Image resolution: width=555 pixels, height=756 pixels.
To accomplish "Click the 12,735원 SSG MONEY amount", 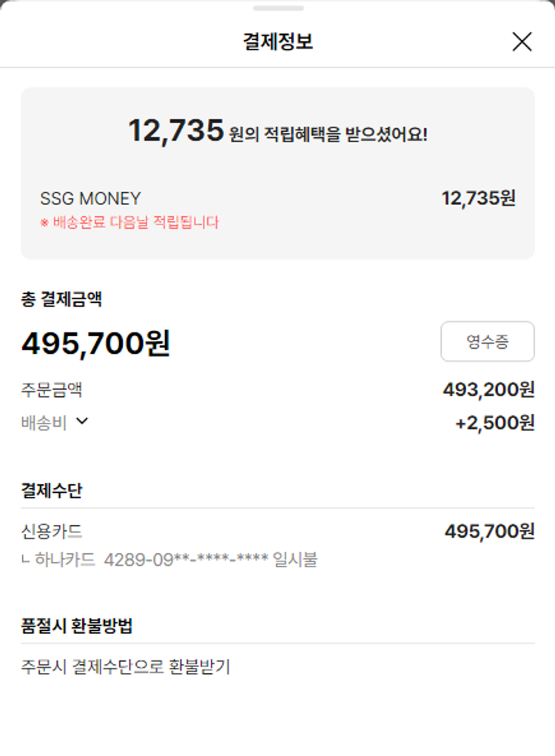I will pyautogui.click(x=478, y=198).
